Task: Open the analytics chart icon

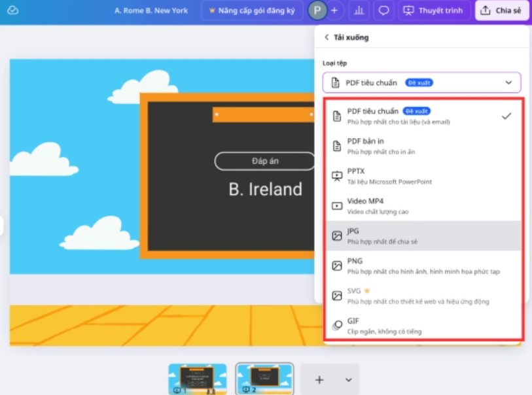Action: (359, 10)
